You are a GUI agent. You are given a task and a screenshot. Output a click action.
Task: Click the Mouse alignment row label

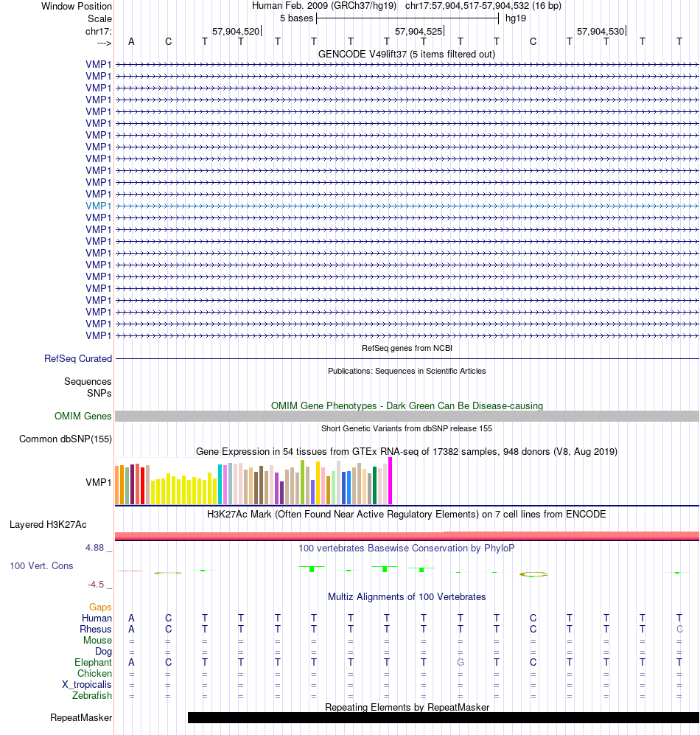(x=97, y=641)
